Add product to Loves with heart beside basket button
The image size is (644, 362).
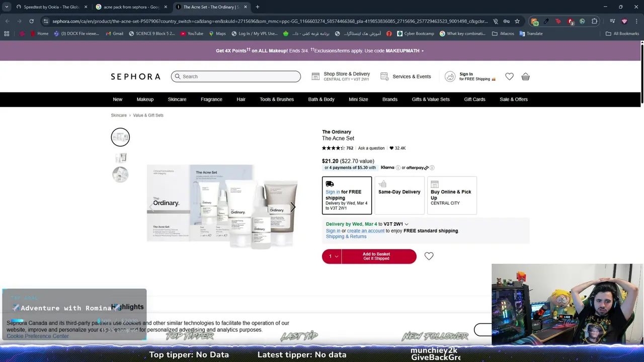(429, 256)
